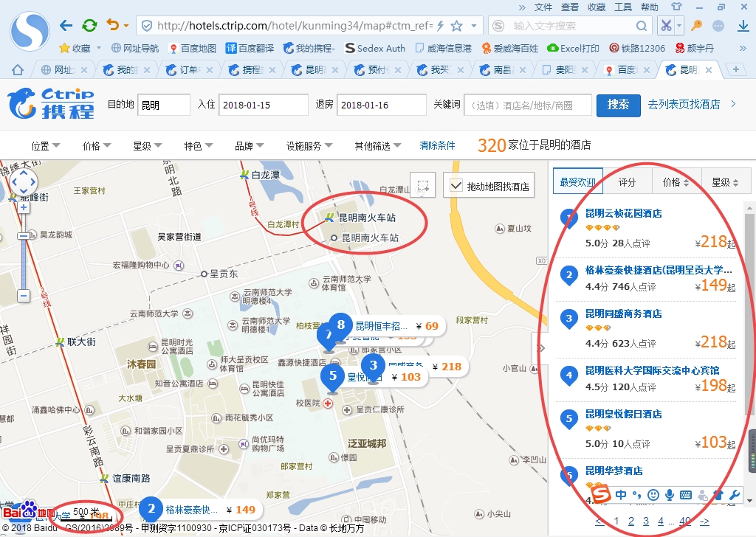Image resolution: width=756 pixels, height=537 pixels.
Task: Click the Sogou browser logo
Action: (30, 31)
